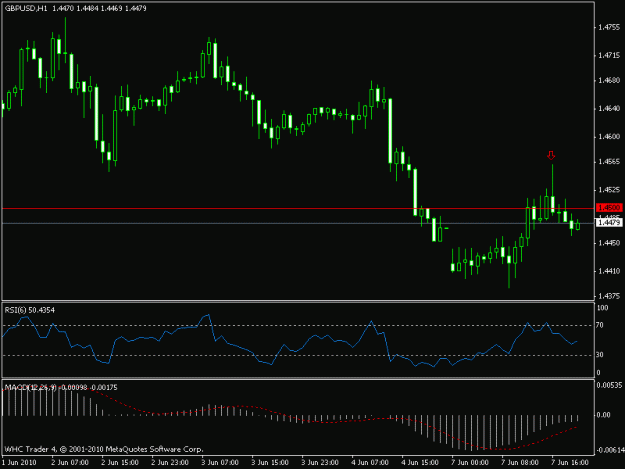Click the RSI scale value 100
The image size is (625, 469).
[x=603, y=308]
